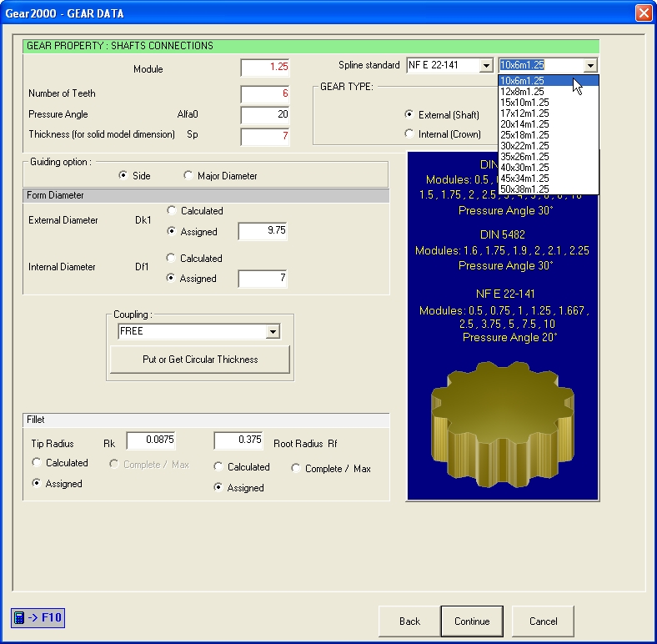This screenshot has width=657, height=644.
Task: Click the GEAR PROPERTY : SHAFTS CONNECTIONS header
Action: point(311,46)
